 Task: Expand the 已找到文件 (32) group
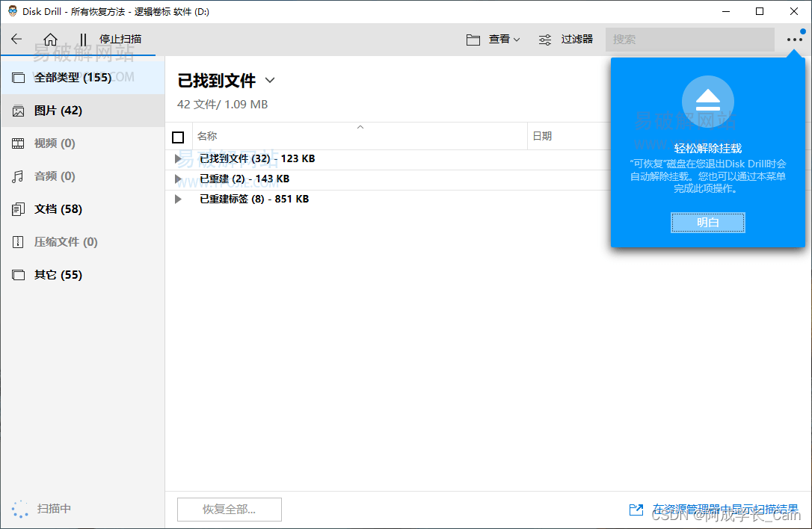(178, 159)
